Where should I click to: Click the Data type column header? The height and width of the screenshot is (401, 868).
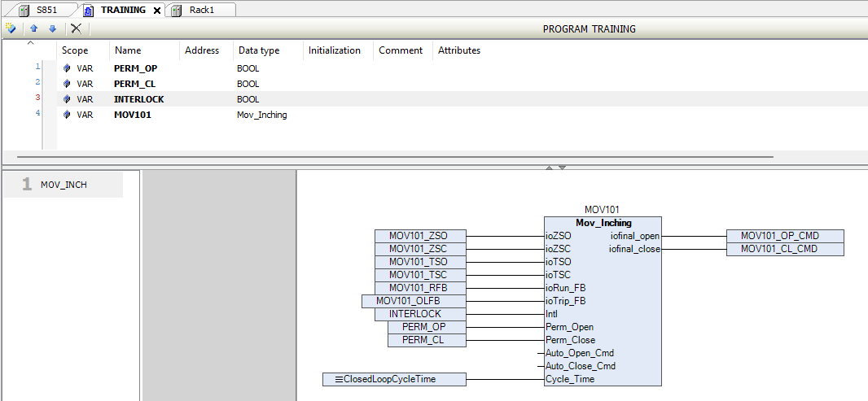click(258, 50)
